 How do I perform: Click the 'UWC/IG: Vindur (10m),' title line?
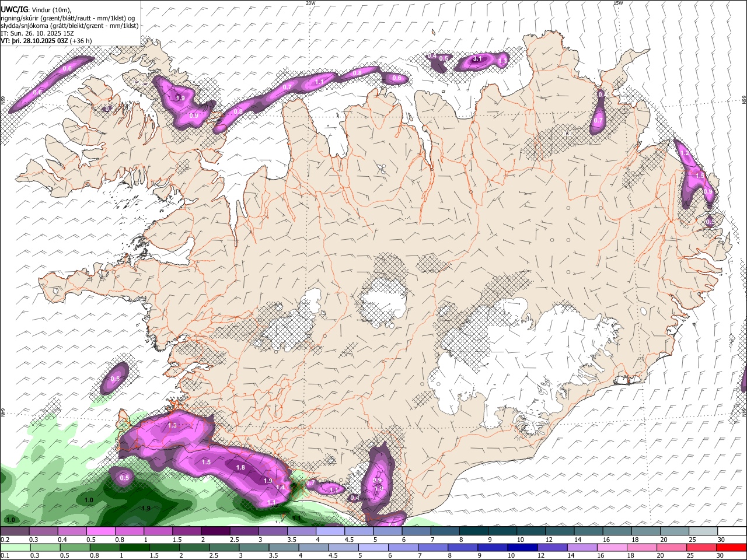(x=36, y=9)
